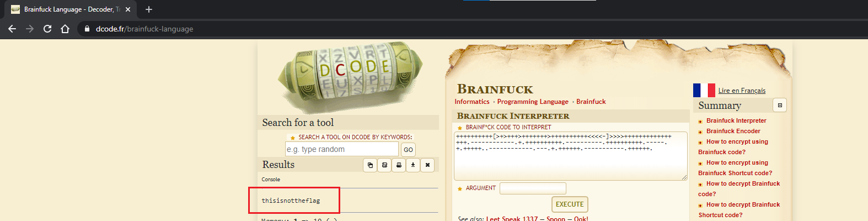Open How to decrypt Brainfuck code
Viewport: 868px width, 221px height.
(x=739, y=188)
